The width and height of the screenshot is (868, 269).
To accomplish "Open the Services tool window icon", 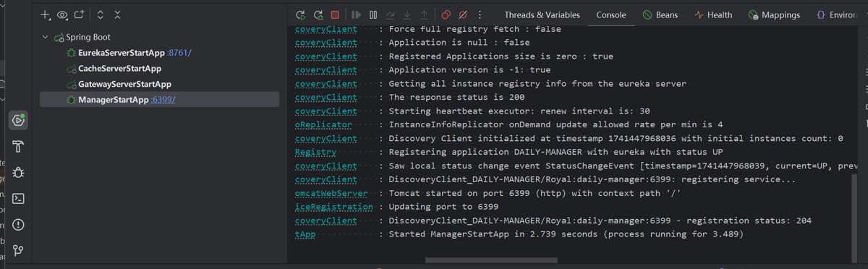I will coord(18,120).
